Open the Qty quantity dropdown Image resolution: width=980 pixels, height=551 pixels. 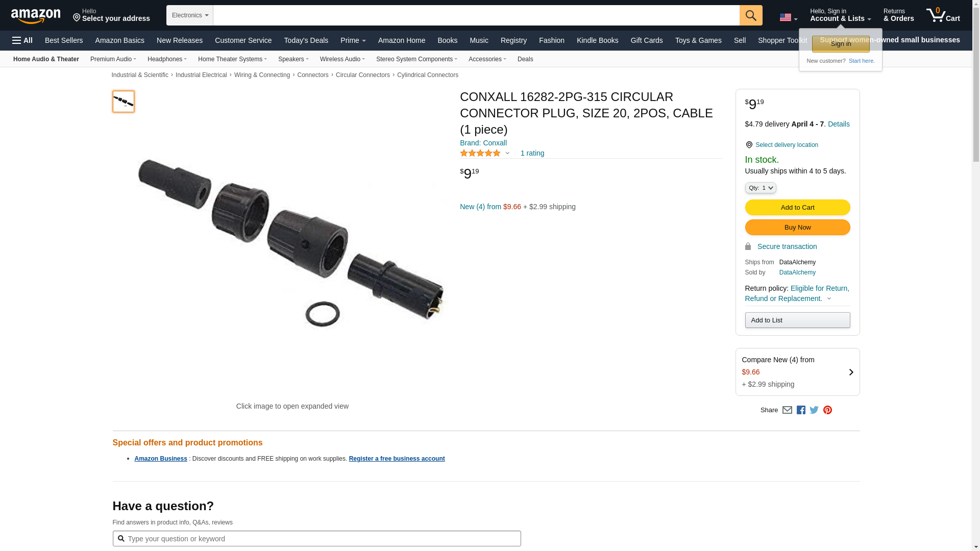[x=761, y=188]
